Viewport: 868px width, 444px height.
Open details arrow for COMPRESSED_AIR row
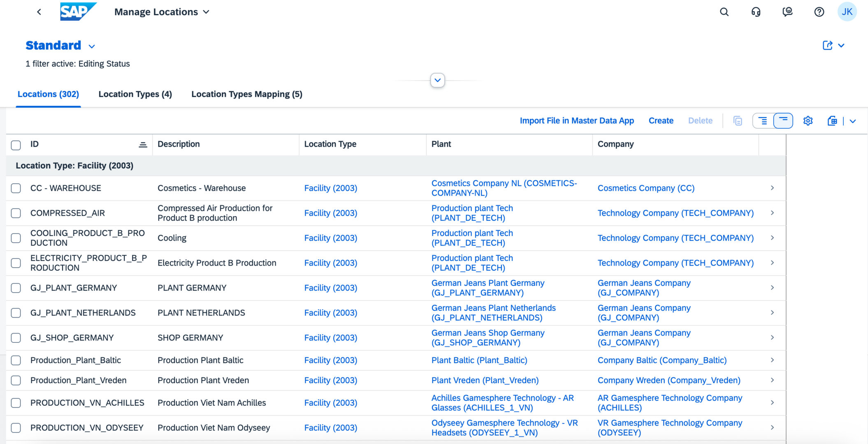coord(772,213)
